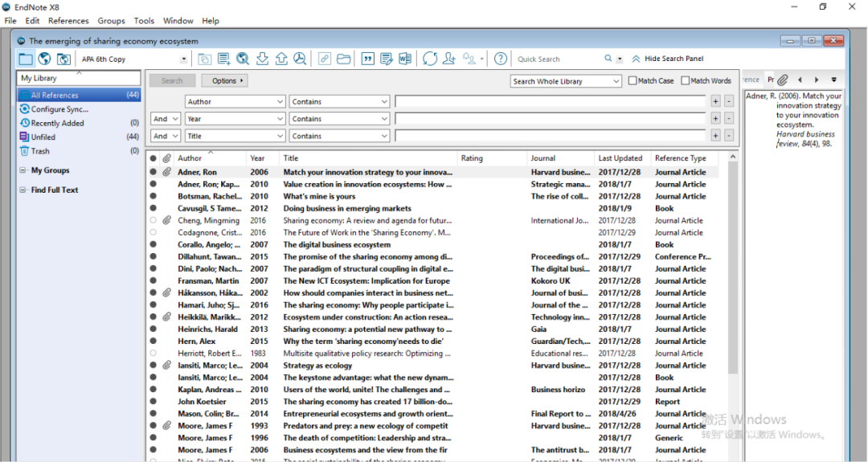
Task: Click the New Reference icon
Action: tap(223, 59)
